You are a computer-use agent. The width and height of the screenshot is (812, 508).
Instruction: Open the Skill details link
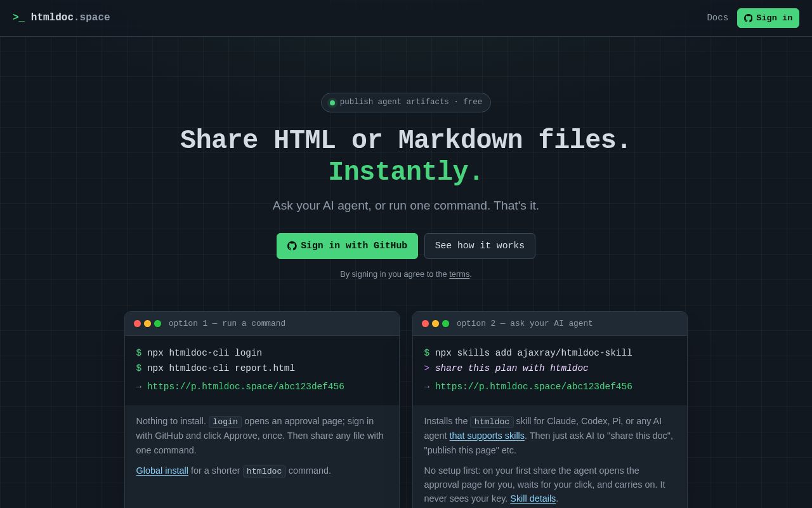(x=533, y=498)
